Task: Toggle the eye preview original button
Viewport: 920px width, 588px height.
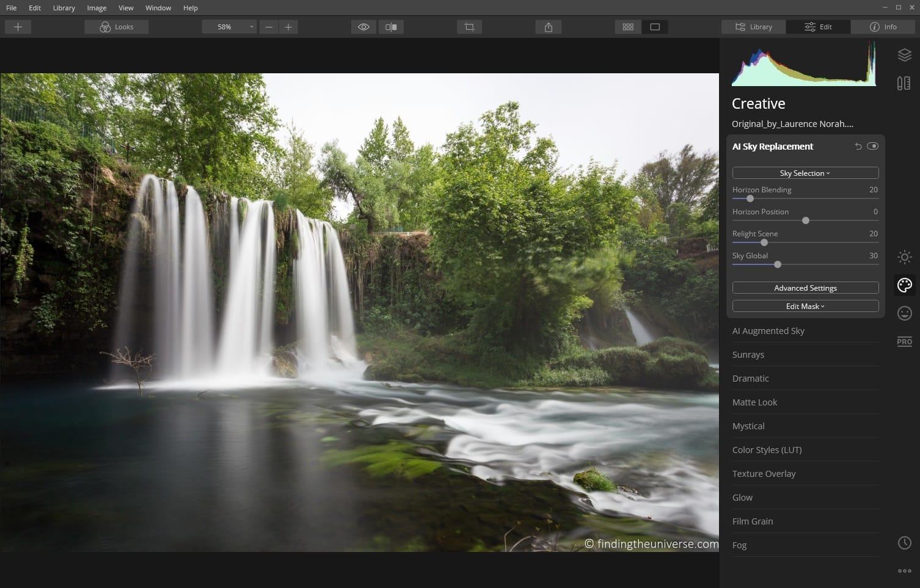Action: coord(363,27)
